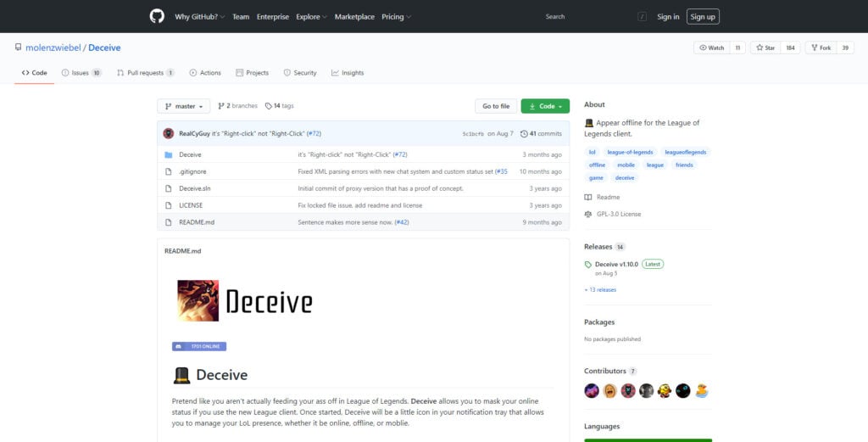Select the leagueoflegends topic tag

[685, 152]
